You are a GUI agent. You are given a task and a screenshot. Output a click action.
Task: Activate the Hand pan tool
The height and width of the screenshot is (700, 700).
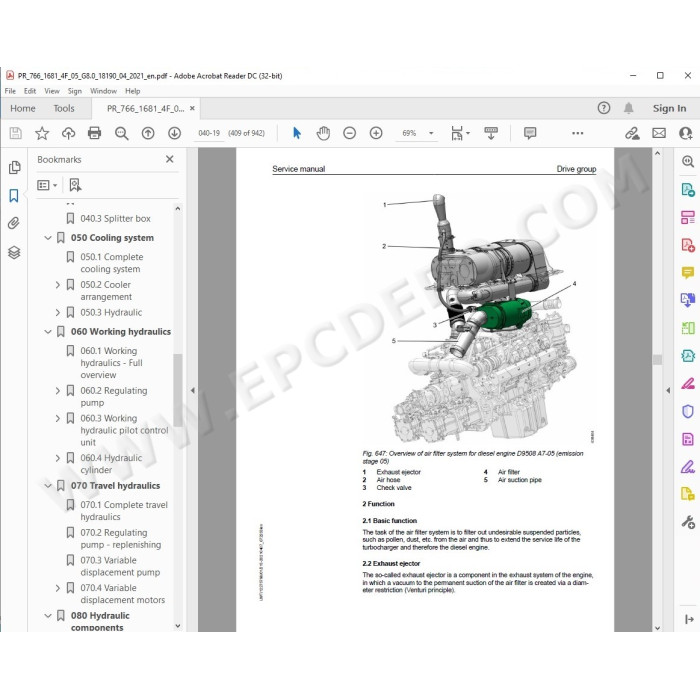[x=323, y=133]
